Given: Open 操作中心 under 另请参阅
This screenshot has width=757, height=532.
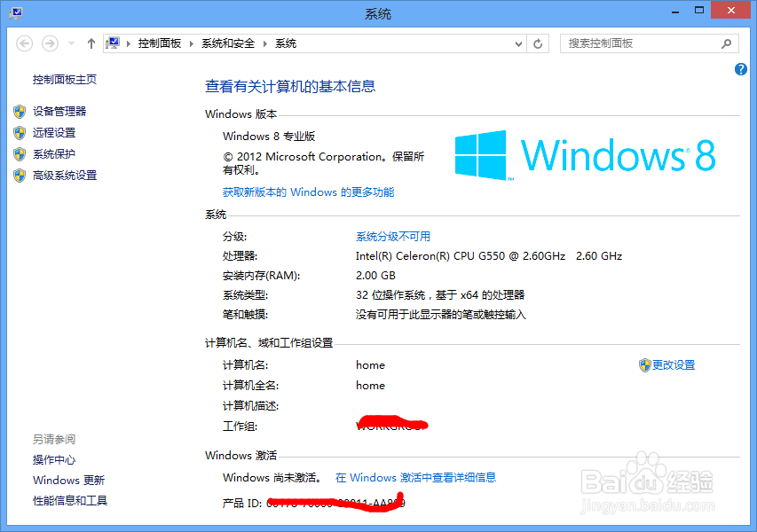Looking at the screenshot, I should click(54, 459).
